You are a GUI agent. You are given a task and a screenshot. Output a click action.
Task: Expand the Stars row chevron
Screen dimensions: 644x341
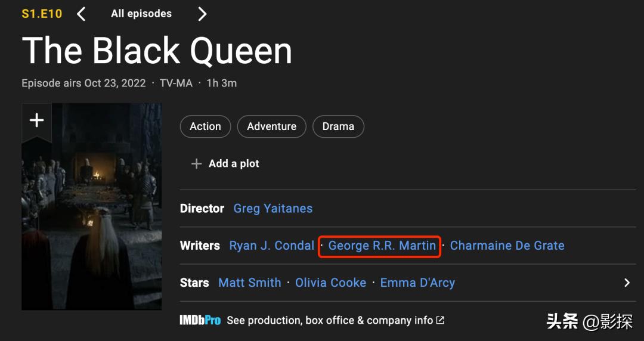pyautogui.click(x=627, y=283)
